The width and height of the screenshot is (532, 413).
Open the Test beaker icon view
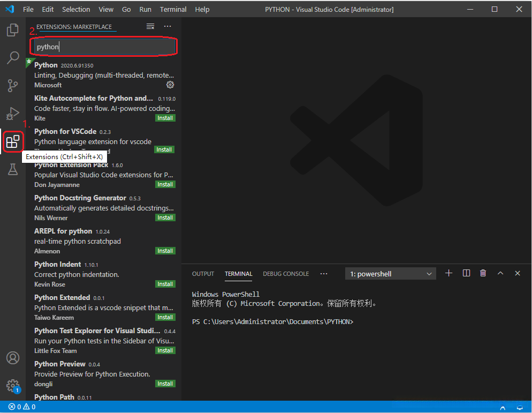click(x=13, y=170)
